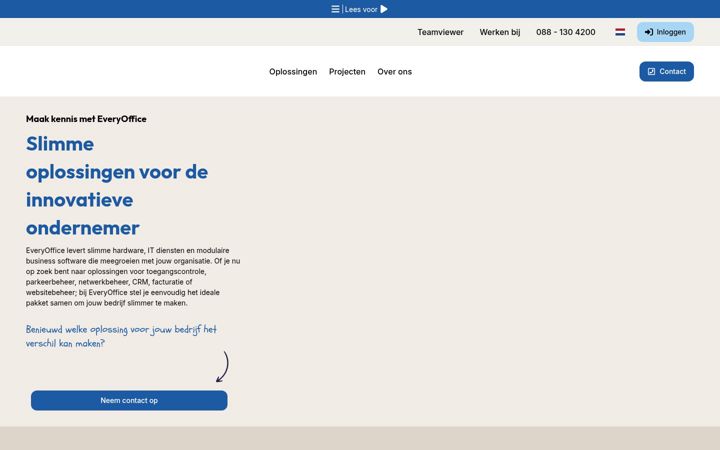Click the Neem contact op button
Viewport: 720px width, 450px height.
[129, 400]
